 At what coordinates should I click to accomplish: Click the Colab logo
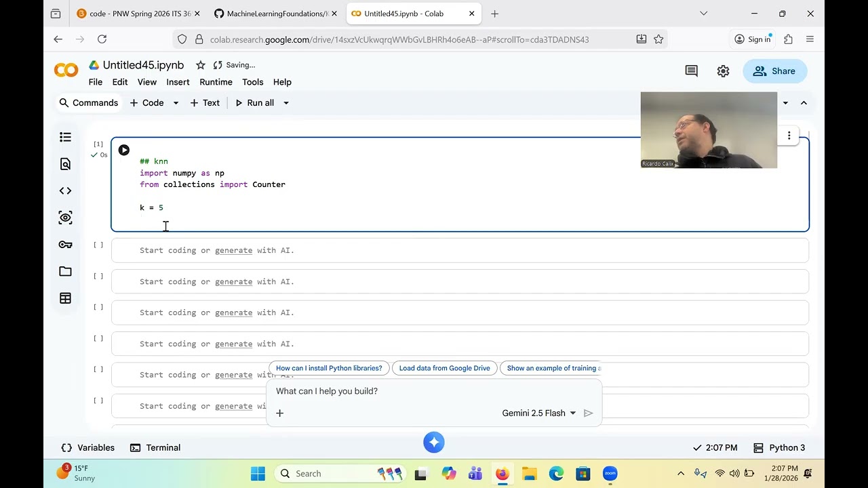66,70
